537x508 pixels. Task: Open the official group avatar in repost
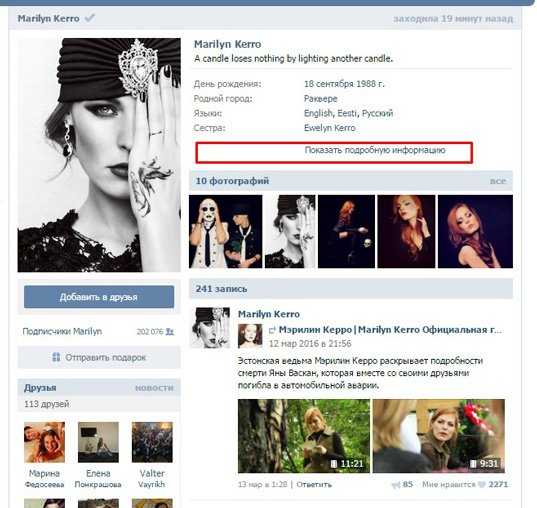point(250,336)
